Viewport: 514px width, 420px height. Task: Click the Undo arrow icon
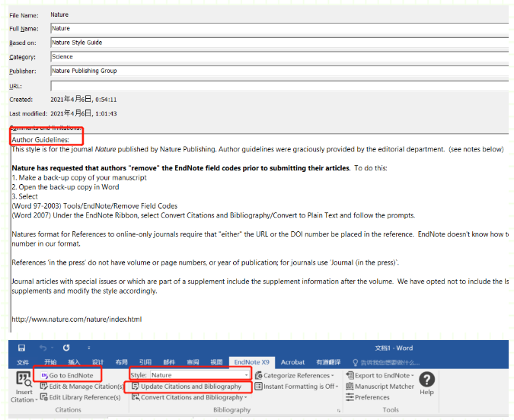tap(43, 348)
